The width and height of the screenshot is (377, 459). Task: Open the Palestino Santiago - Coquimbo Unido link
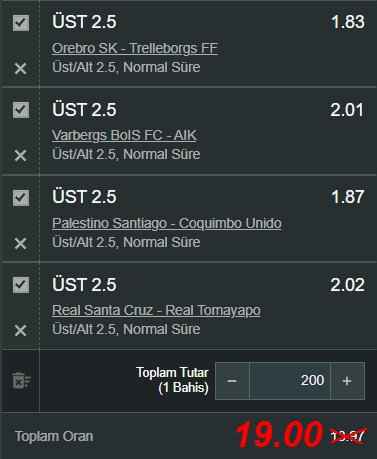click(x=167, y=223)
